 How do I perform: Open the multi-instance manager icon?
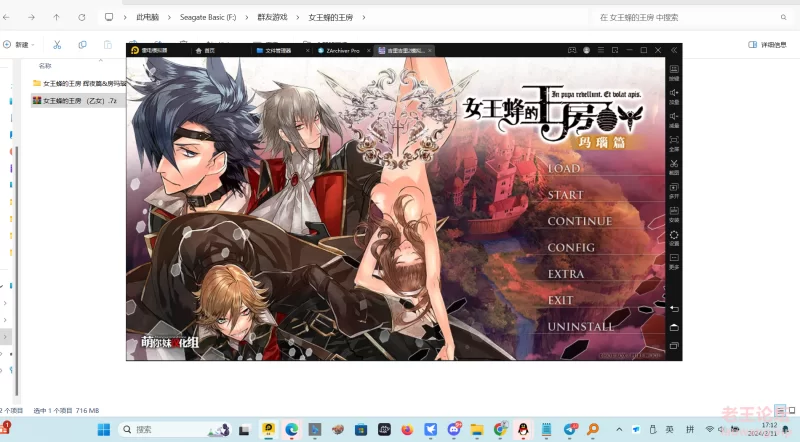pyautogui.click(x=674, y=189)
